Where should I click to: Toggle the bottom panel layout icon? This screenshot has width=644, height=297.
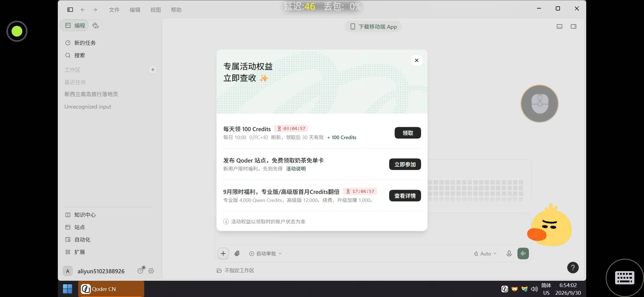[x=560, y=26]
